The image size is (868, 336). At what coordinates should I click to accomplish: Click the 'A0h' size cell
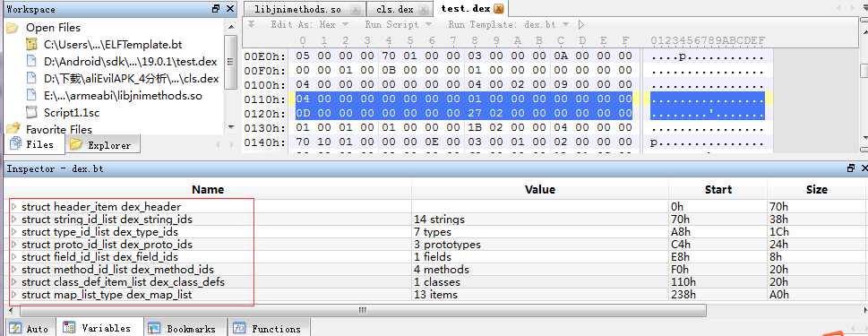[817, 295]
